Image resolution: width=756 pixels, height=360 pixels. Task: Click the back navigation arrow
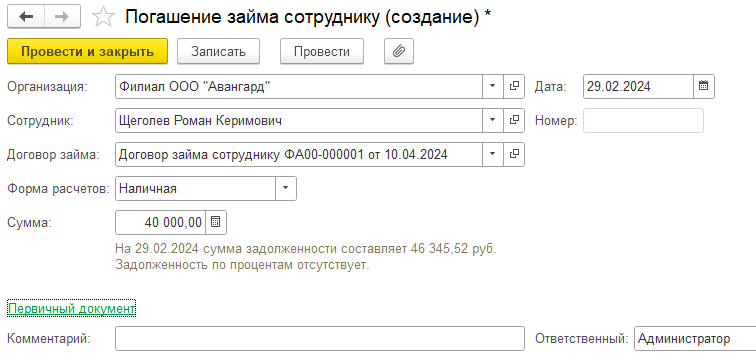coord(26,17)
